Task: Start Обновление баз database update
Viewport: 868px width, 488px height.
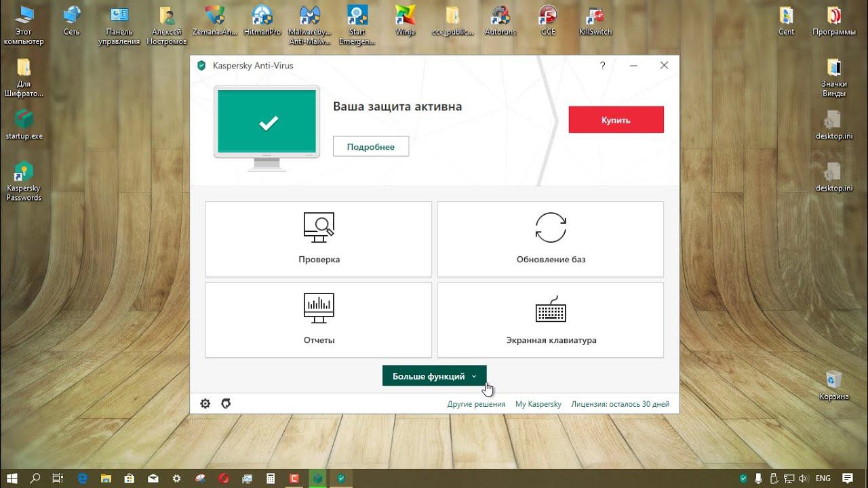Action: coord(550,239)
